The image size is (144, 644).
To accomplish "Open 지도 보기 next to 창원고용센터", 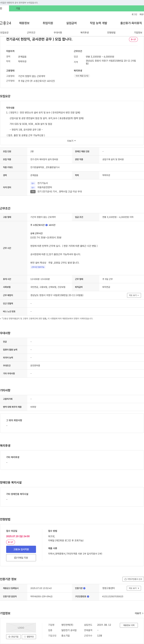I will point(134,588).
